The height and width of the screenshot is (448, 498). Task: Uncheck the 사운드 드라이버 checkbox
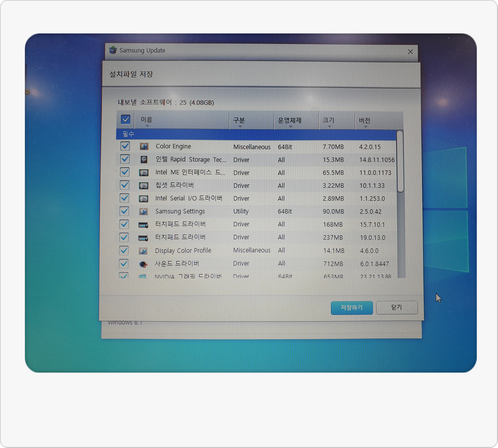pos(124,264)
